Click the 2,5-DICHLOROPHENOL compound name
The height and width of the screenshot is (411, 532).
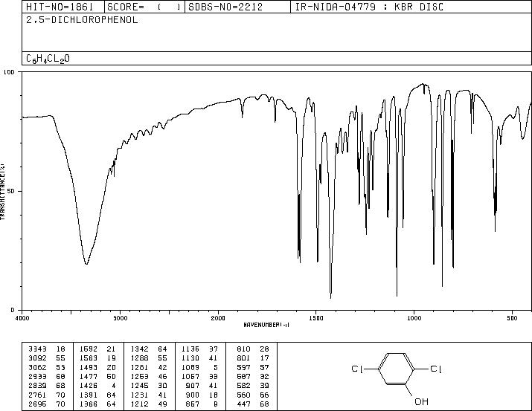[82, 20]
